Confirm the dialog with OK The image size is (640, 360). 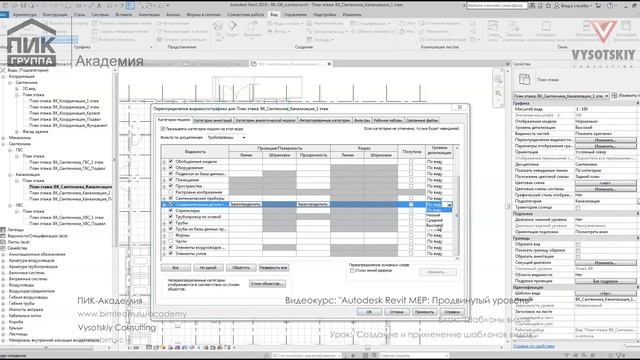(369, 312)
